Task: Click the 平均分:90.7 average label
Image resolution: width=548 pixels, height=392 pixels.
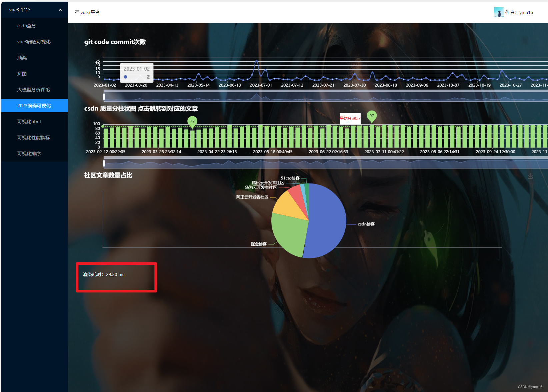Action: click(x=350, y=119)
